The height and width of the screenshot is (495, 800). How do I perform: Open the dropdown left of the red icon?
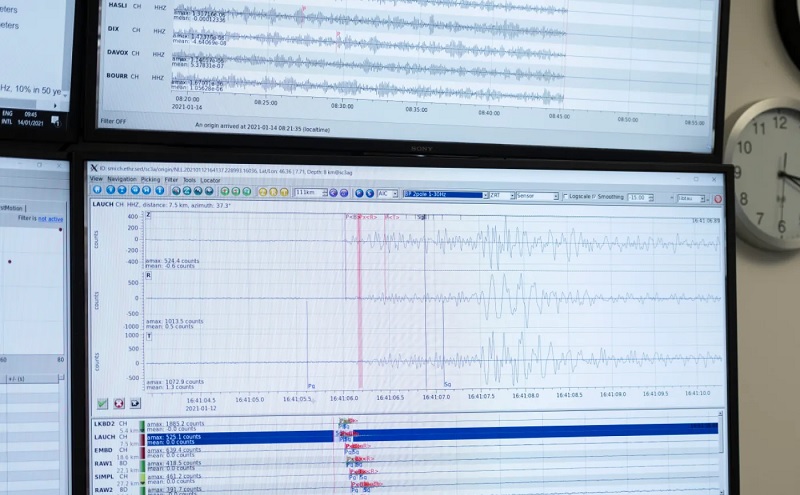[691, 199]
